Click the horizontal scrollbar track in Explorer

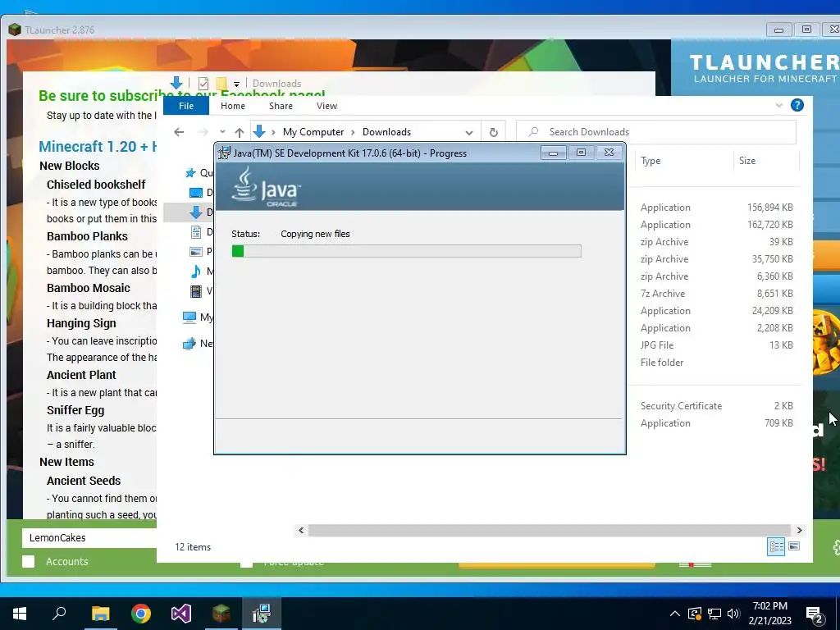[550, 531]
